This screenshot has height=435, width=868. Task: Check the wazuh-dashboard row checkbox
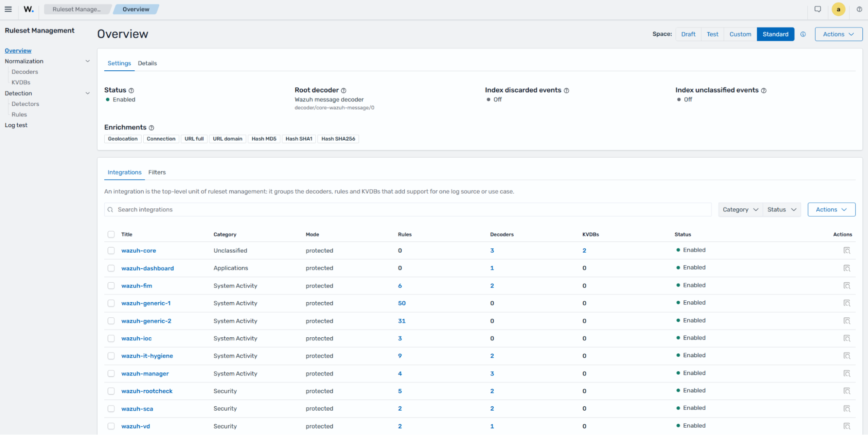pos(111,268)
